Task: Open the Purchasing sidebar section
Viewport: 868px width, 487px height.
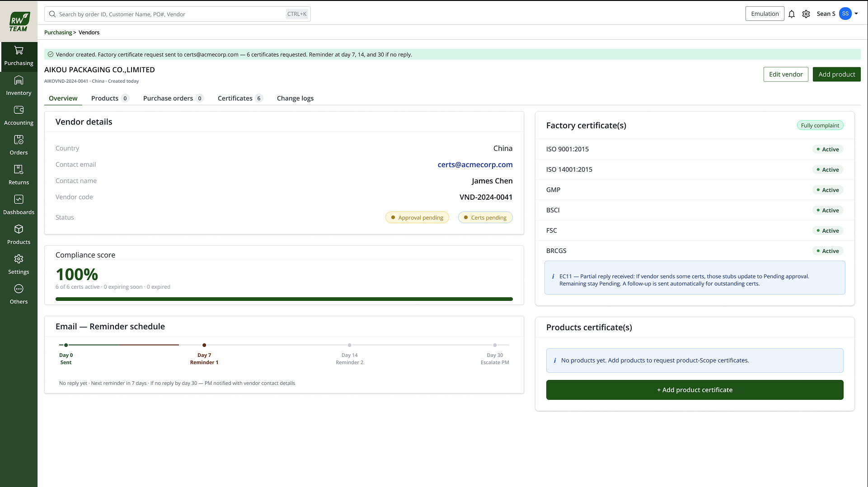Action: coord(19,56)
